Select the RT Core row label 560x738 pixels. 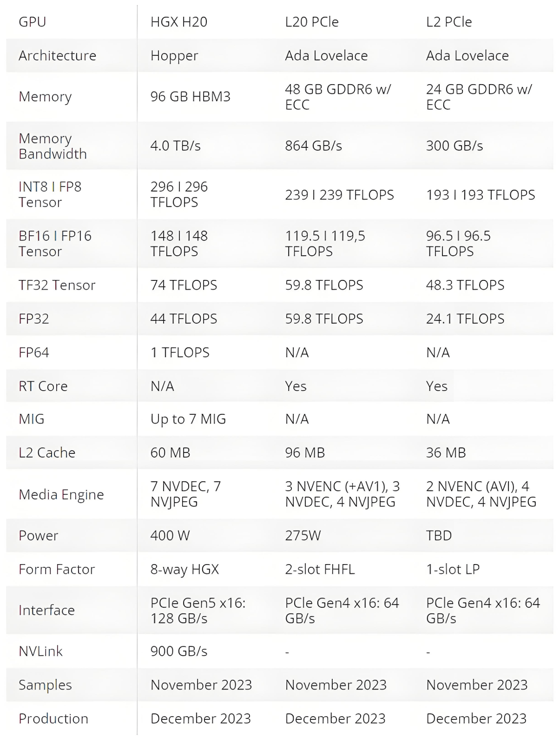pos(43,386)
